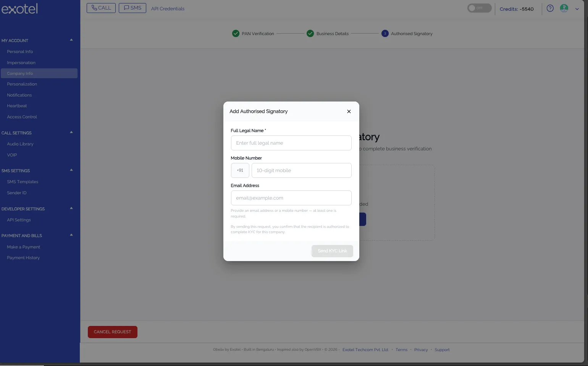The width and height of the screenshot is (588, 366).
Task: Collapse the CALL SETTINGS section
Action: point(71,132)
